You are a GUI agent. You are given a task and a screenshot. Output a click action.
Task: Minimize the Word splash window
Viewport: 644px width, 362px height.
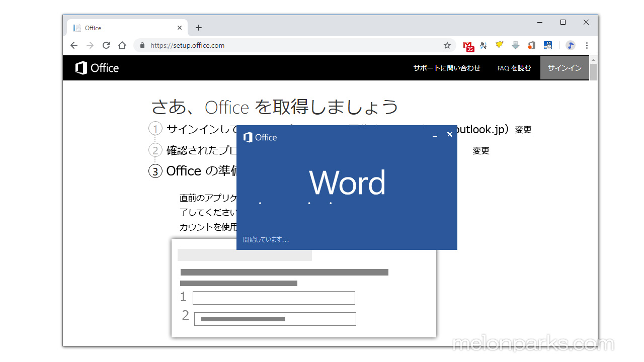coord(435,136)
